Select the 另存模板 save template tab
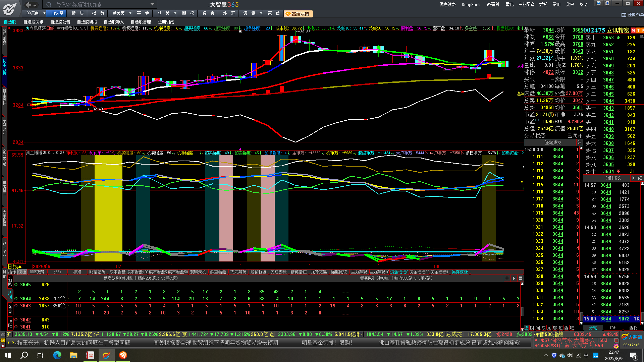The width and height of the screenshot is (644, 362). (460, 272)
